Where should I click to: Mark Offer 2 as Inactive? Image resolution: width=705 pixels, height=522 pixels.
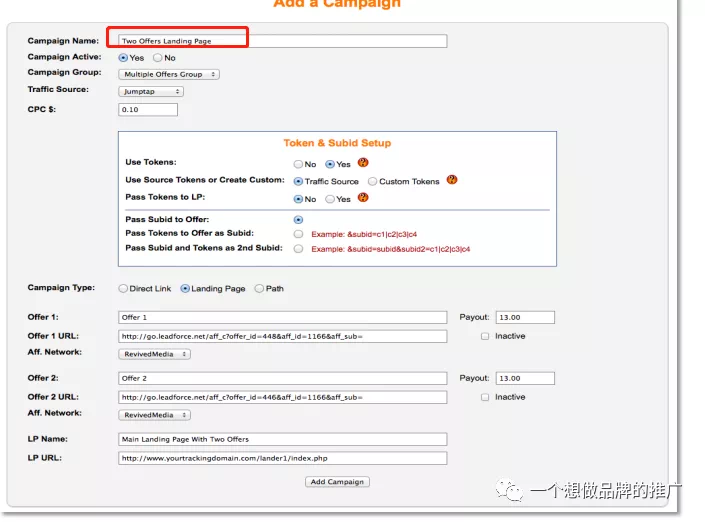point(485,397)
